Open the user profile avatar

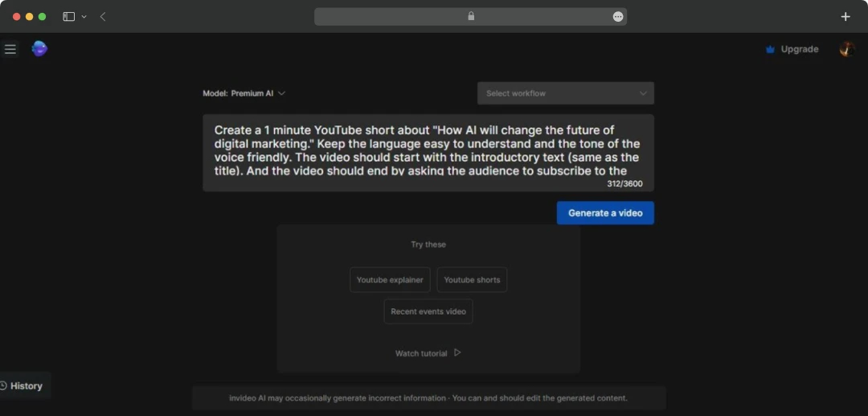pyautogui.click(x=847, y=49)
